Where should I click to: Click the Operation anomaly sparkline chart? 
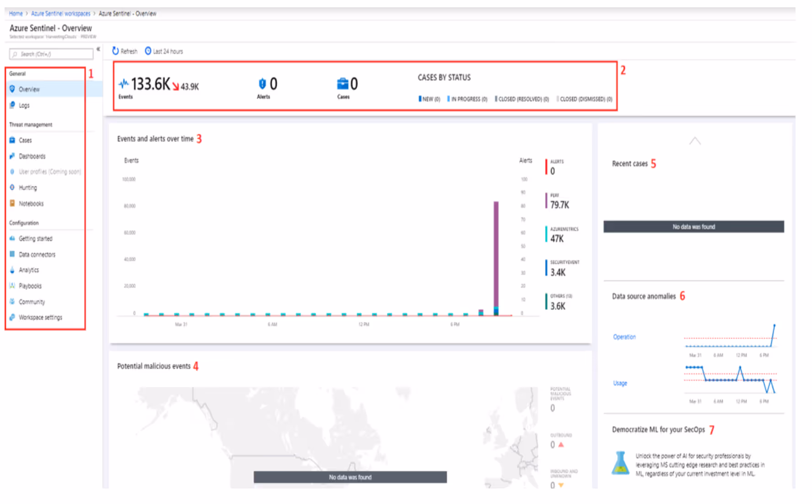coord(730,336)
